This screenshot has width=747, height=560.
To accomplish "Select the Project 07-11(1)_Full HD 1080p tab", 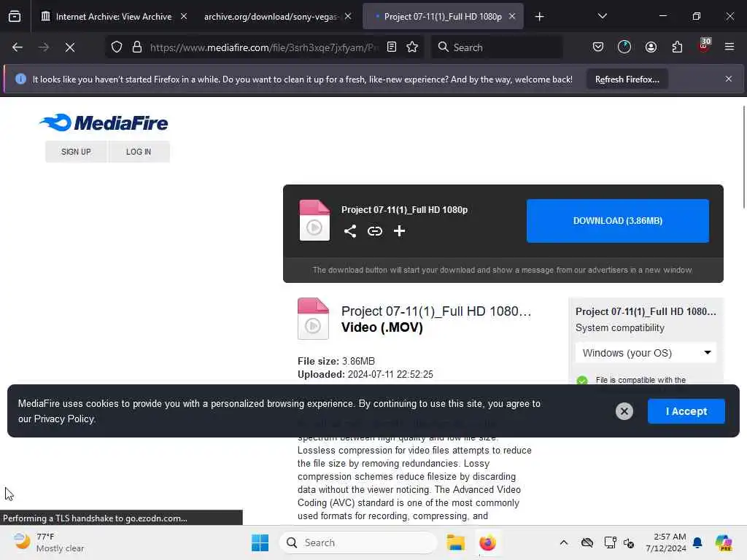I will [443, 17].
